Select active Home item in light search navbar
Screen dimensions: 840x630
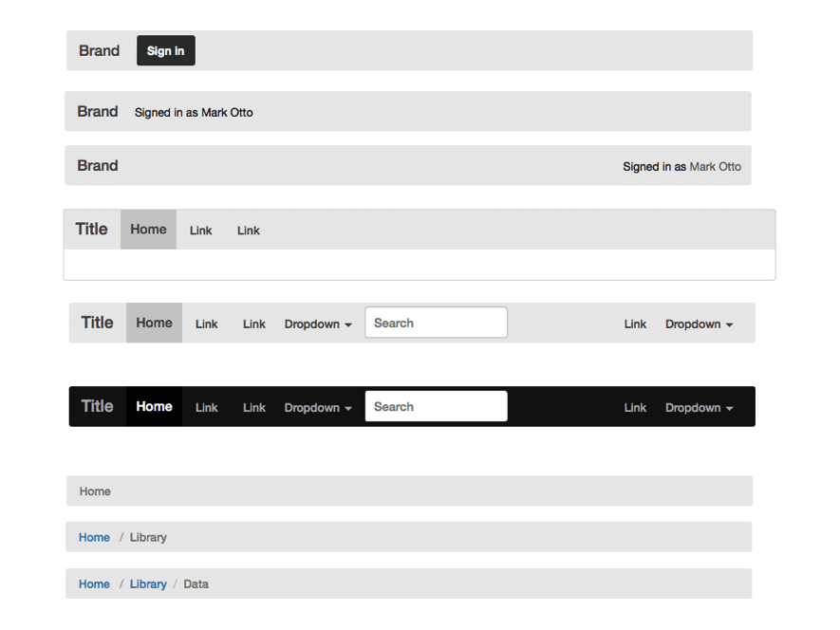(155, 323)
